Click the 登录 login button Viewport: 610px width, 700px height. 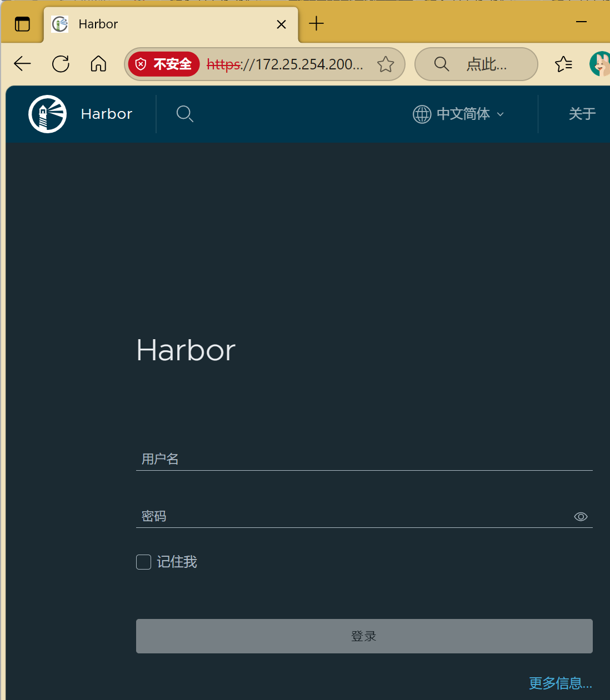pos(364,636)
